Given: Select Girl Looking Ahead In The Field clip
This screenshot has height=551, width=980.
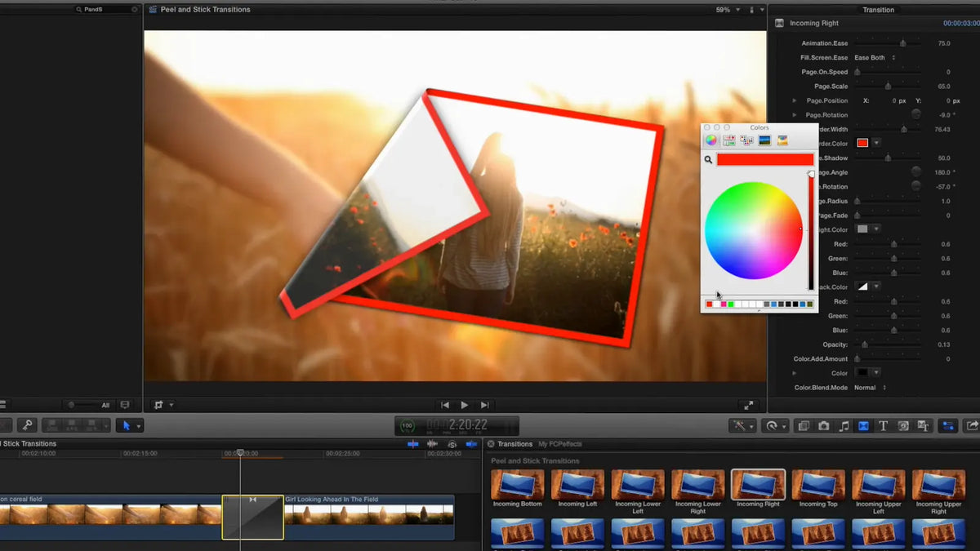Looking at the screenshot, I should point(368,517).
